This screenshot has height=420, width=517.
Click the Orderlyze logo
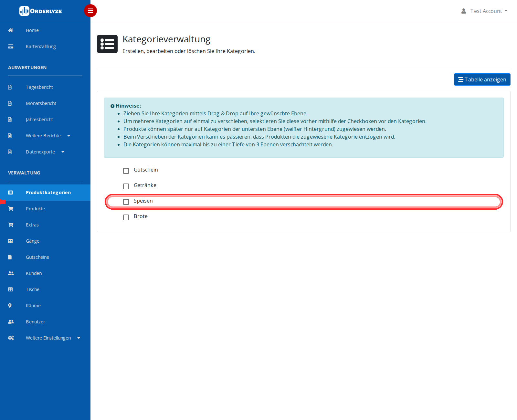tap(41, 11)
